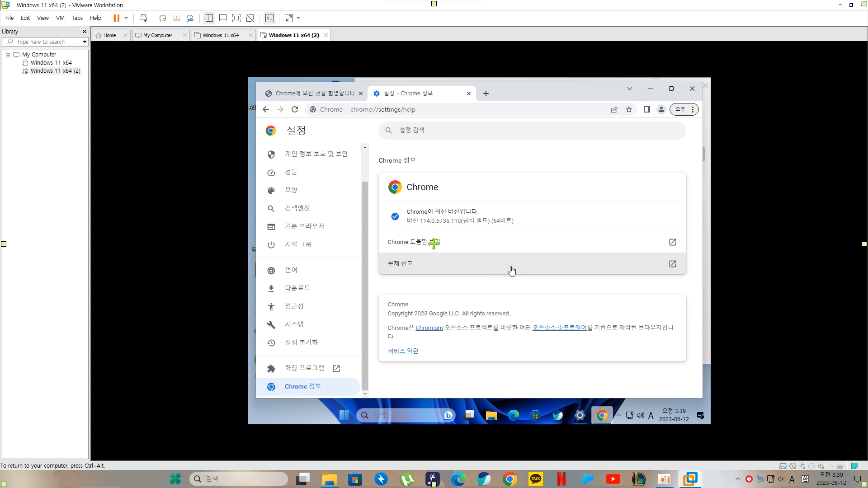Click the settings search box
This screenshot has width=868, height=488.
point(532,130)
